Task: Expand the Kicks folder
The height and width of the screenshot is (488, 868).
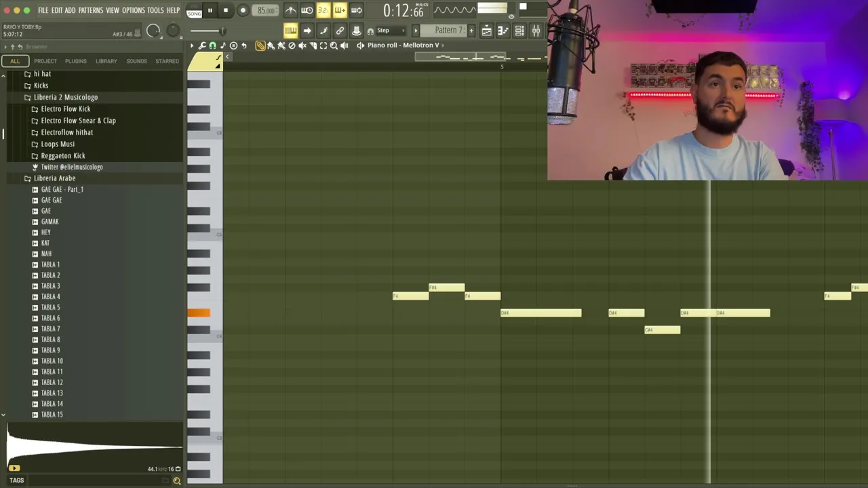Action: coord(41,85)
